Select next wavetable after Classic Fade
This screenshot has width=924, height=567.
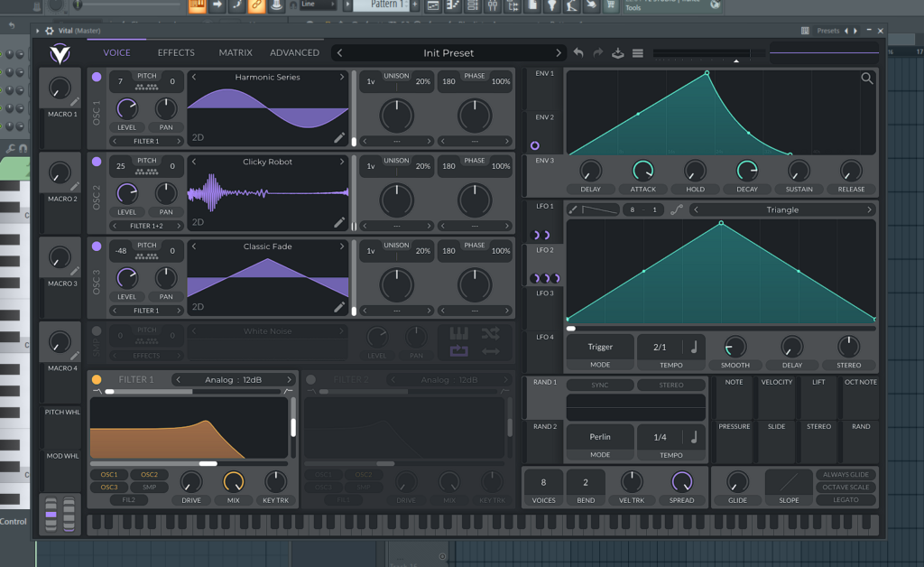tap(342, 246)
